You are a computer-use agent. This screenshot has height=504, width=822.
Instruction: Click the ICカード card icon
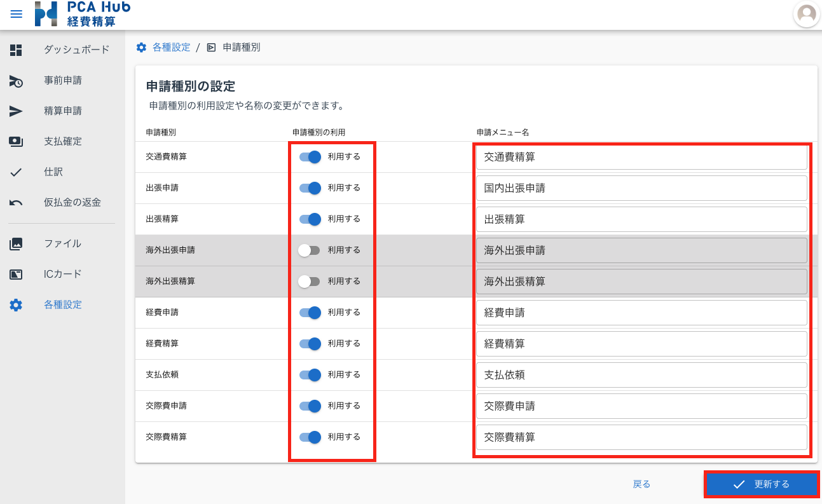pyautogui.click(x=16, y=275)
